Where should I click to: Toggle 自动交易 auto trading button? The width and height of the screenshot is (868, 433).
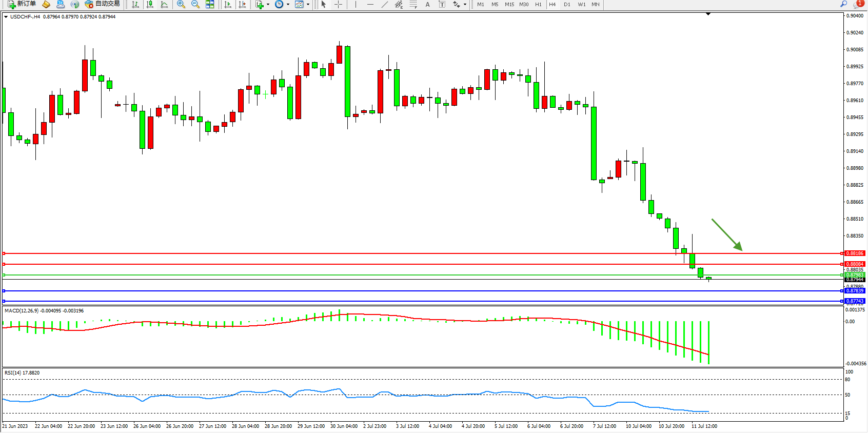click(102, 4)
